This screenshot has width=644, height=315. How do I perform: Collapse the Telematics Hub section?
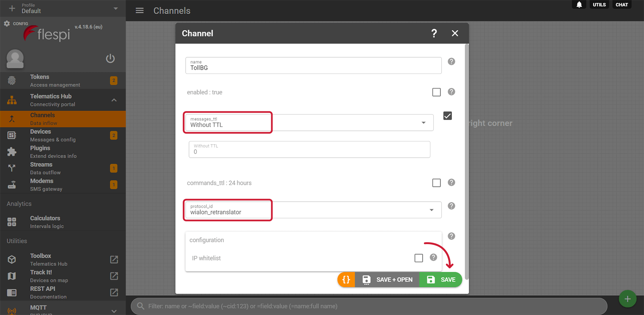click(x=114, y=100)
